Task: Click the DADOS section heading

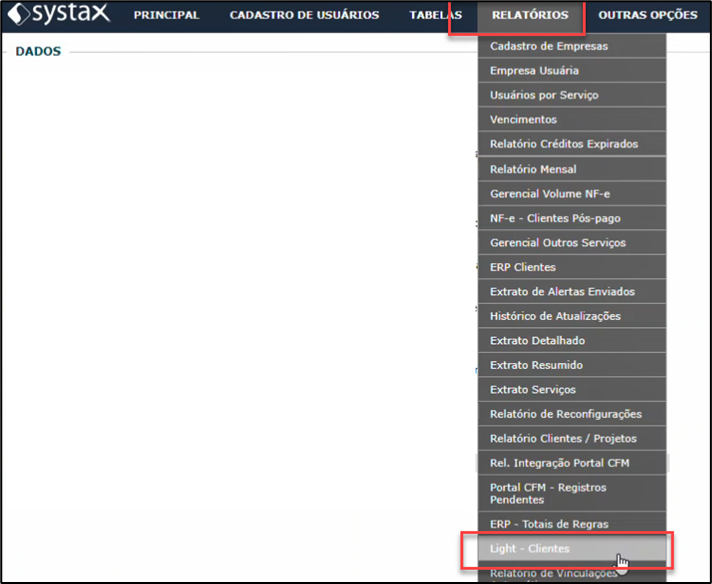Action: pos(38,51)
